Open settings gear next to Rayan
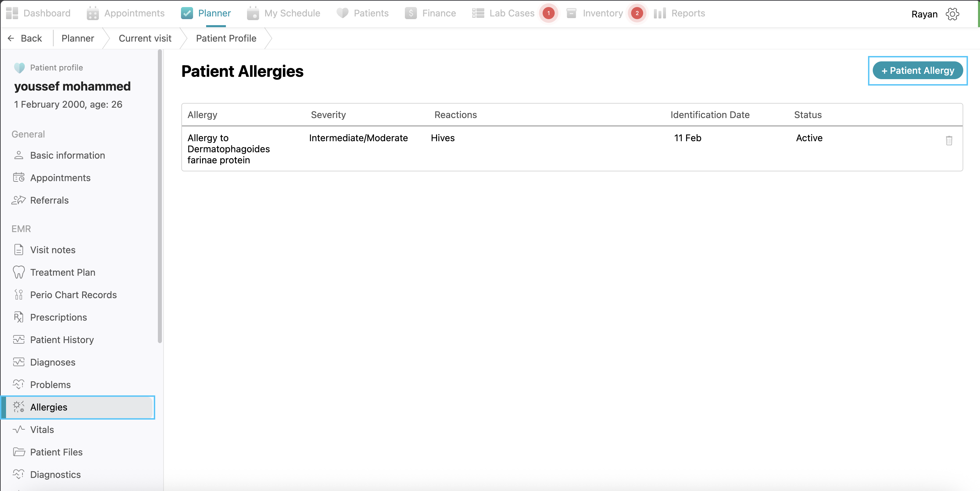This screenshot has width=980, height=491. click(952, 14)
